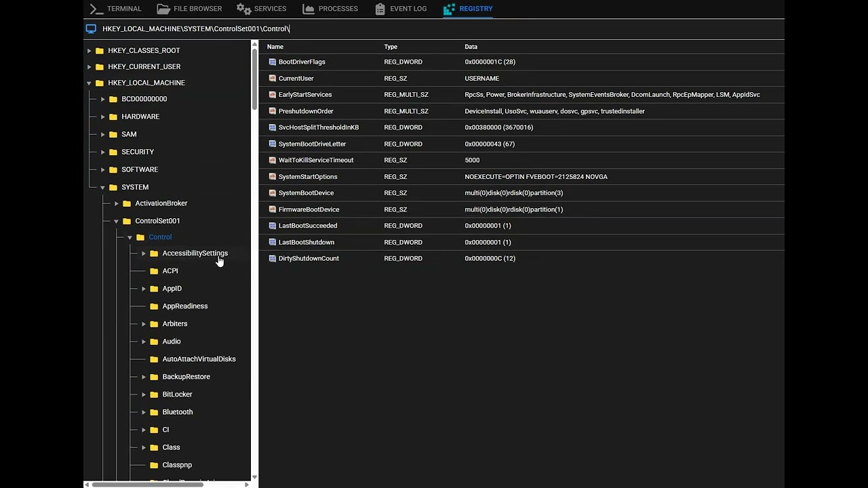Select the Class key
Screen dimensions: 868x488
171,447
